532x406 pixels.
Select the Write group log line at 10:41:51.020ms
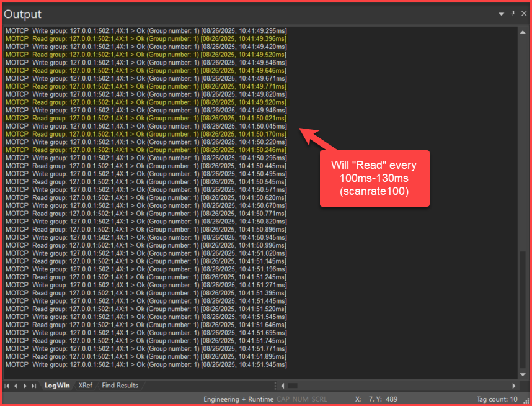pyautogui.click(x=146, y=253)
